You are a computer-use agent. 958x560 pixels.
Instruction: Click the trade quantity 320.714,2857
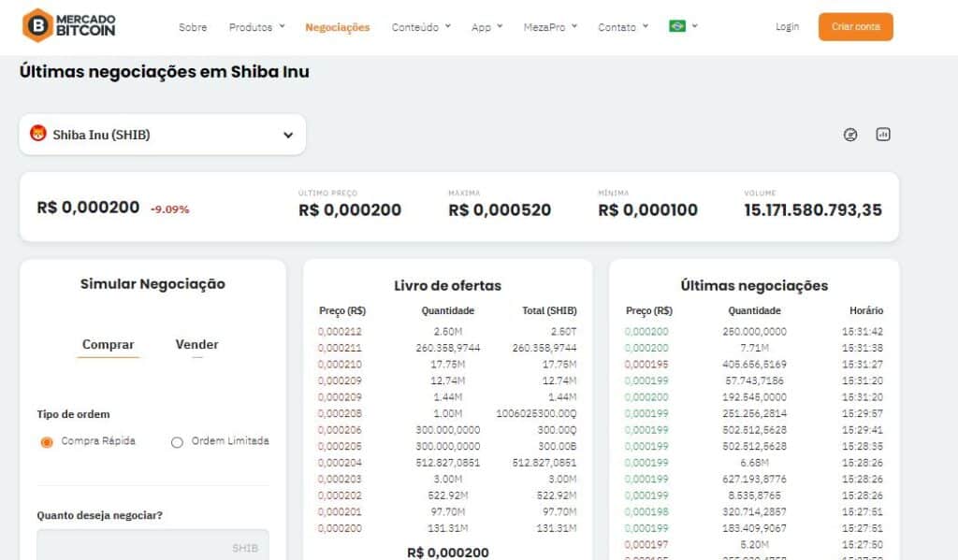754,511
